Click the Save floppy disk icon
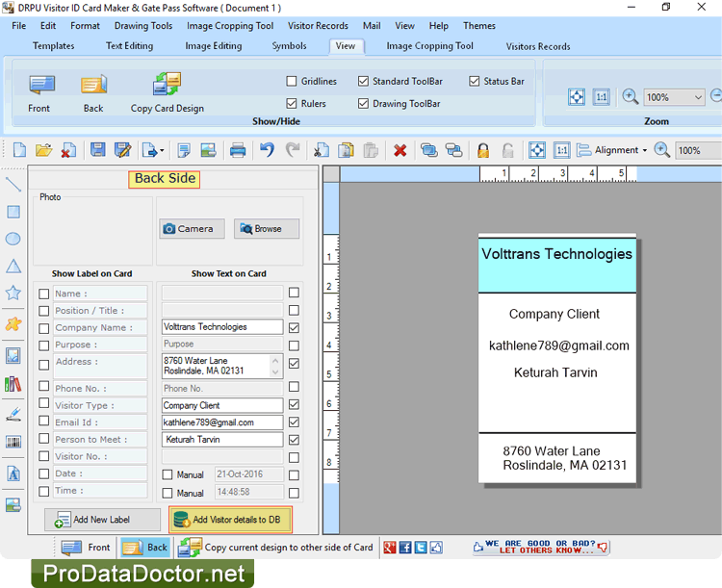Viewport: 722px width, 588px height. point(97,150)
